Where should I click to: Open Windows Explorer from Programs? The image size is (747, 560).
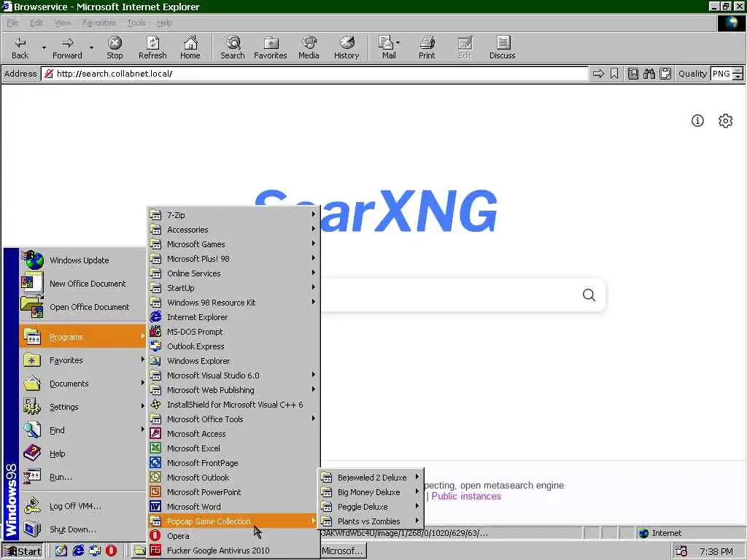coord(233,361)
